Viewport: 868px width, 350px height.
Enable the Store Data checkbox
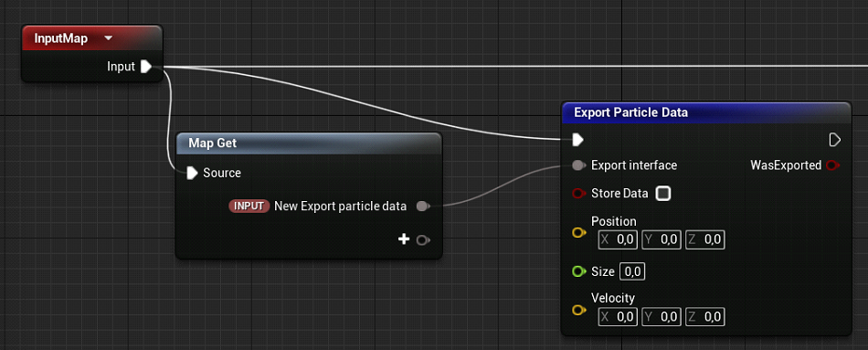pos(663,193)
